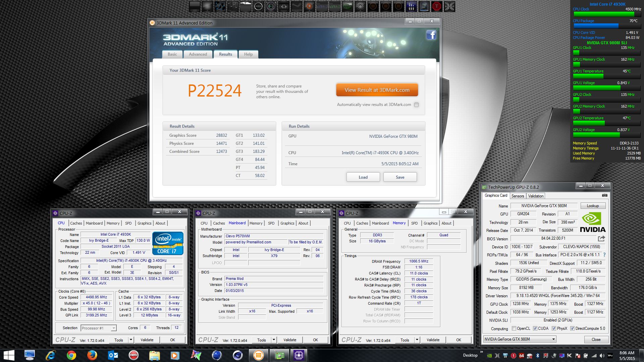644x362 pixels.
Task: Open Google Chrome from taskbar
Action: [71, 355]
